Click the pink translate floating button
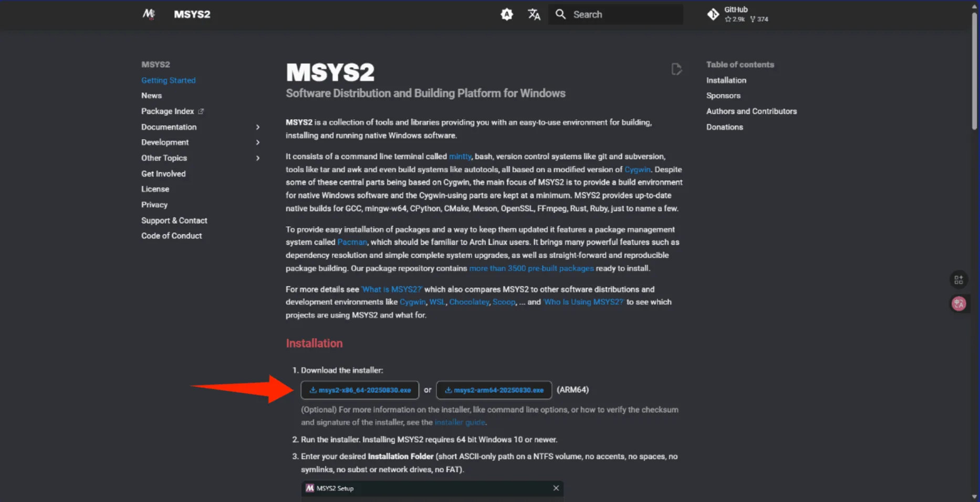This screenshot has height=502, width=980. (958, 304)
